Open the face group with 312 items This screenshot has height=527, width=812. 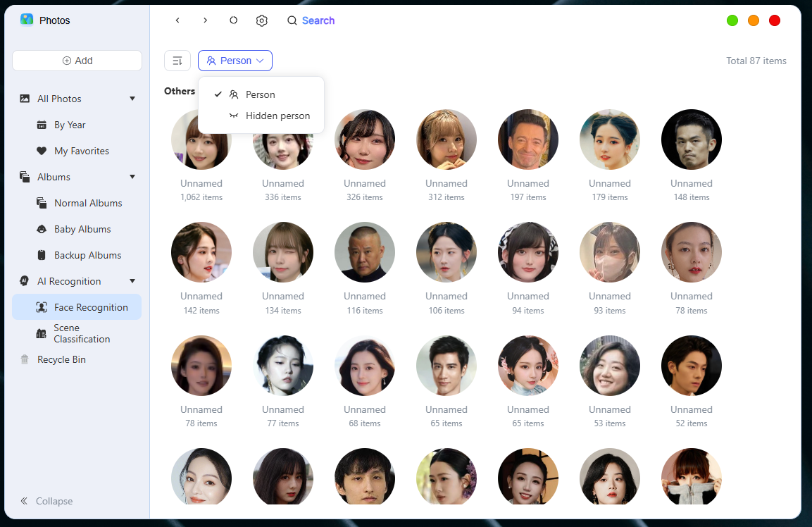(x=446, y=139)
